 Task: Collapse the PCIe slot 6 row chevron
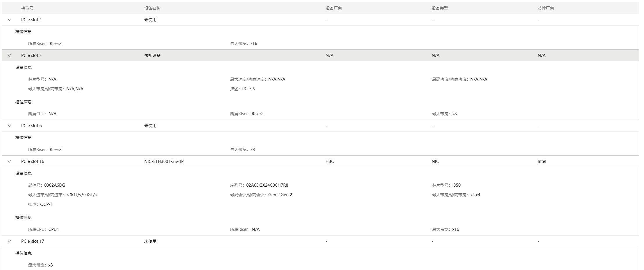[9, 126]
